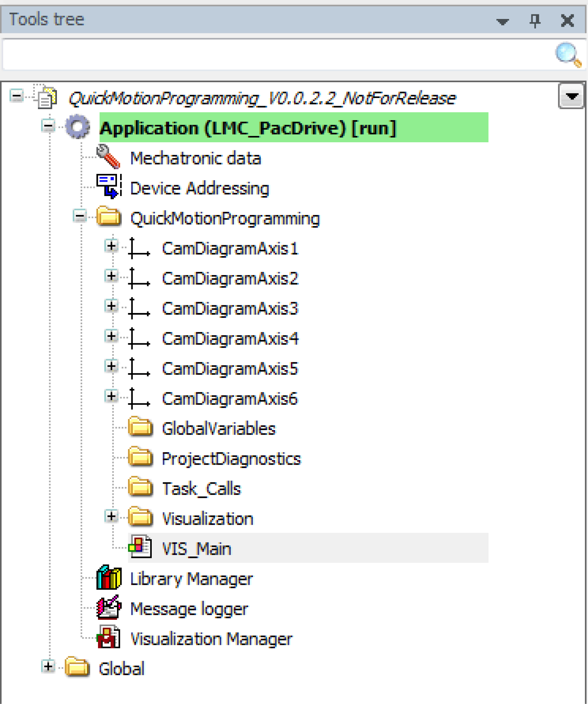Image resolution: width=588 pixels, height=704 pixels.
Task: Select QuickMotionProgramming_V0.0.2.2_NotForRelease project label
Action: click(262, 98)
